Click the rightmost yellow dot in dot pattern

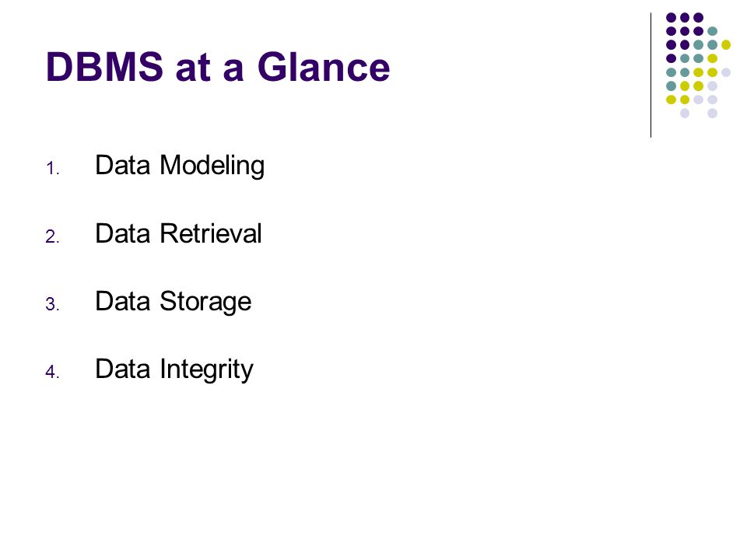point(725,45)
